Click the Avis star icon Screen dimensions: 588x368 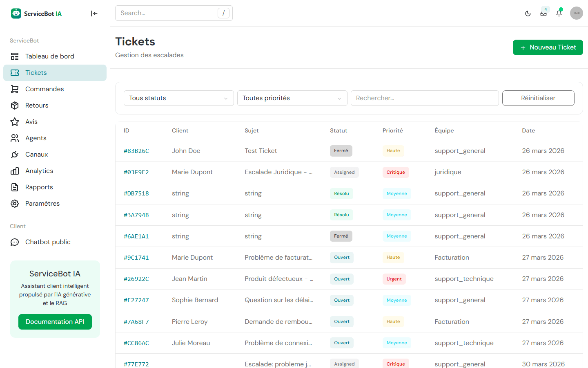point(15,122)
